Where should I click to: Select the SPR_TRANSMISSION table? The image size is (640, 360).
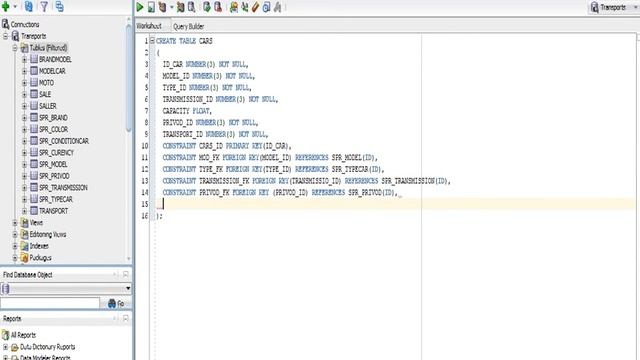point(63,188)
